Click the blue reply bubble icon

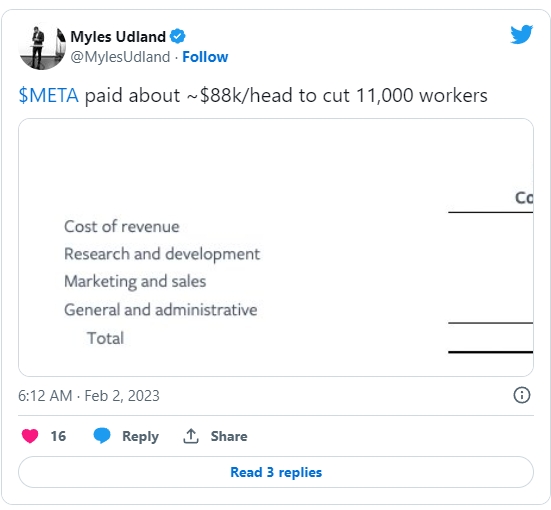click(x=102, y=435)
